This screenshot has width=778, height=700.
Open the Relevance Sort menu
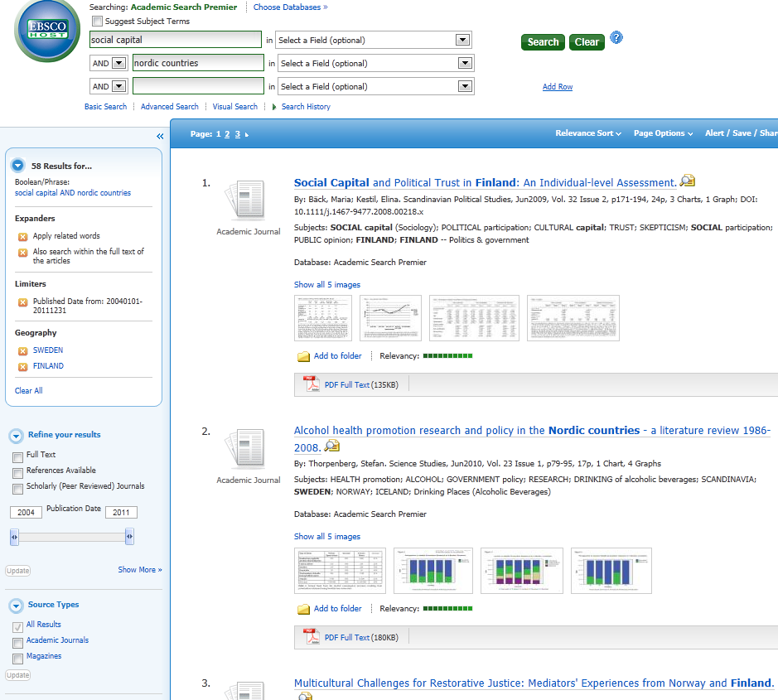coord(588,133)
